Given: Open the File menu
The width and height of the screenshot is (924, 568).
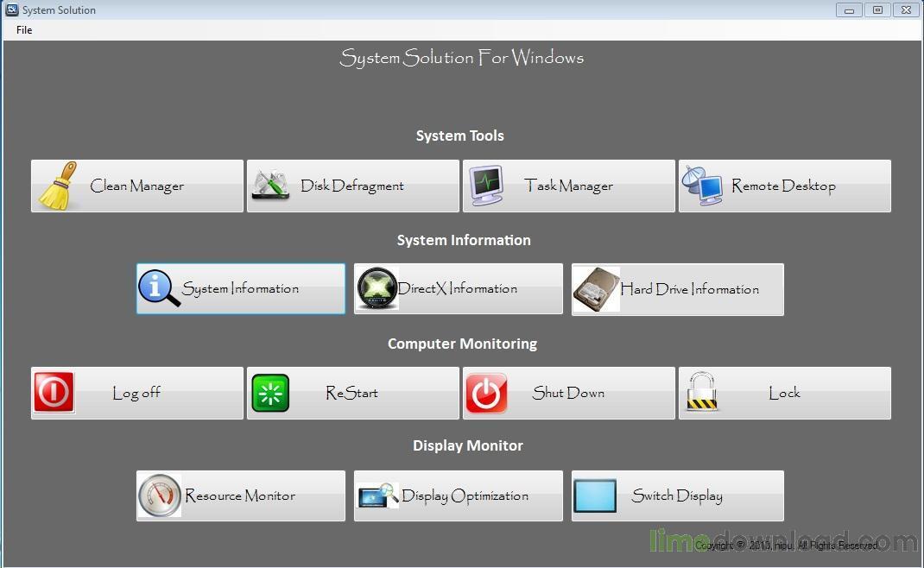Looking at the screenshot, I should click(x=24, y=30).
